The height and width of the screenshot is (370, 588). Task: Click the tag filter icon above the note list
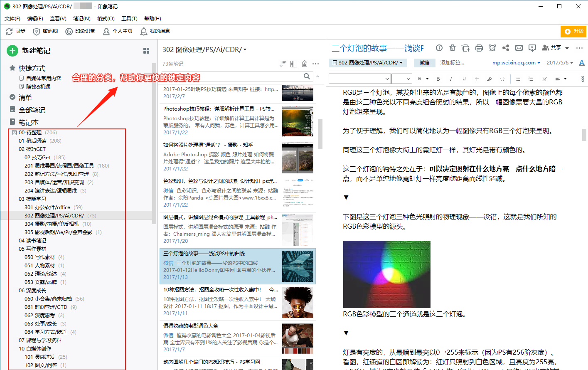click(305, 64)
